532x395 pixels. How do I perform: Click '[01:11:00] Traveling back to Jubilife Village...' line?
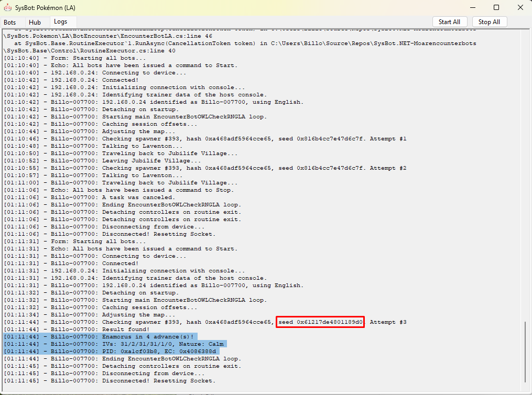[x=121, y=183]
